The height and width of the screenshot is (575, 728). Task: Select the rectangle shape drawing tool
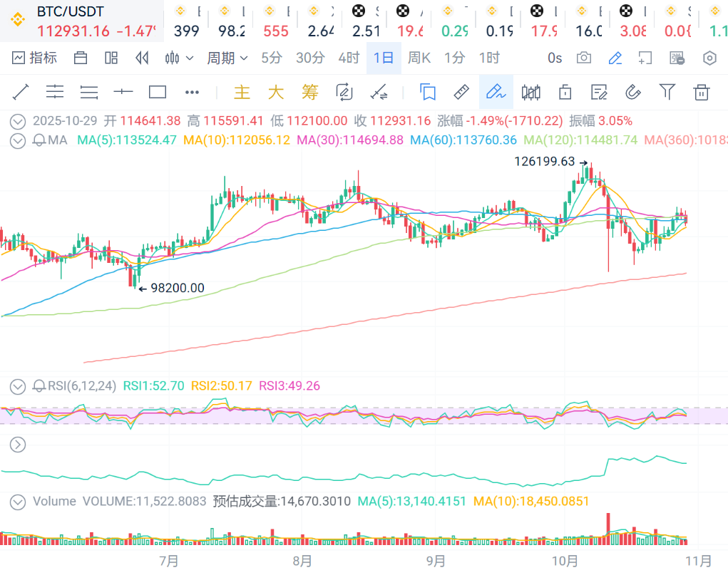click(x=158, y=92)
